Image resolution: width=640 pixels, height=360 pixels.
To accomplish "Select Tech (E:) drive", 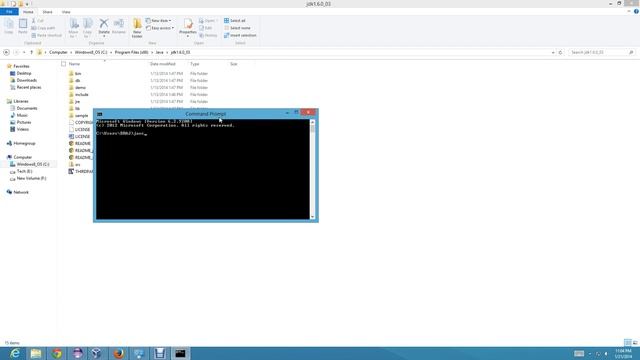I will click(x=24, y=171).
